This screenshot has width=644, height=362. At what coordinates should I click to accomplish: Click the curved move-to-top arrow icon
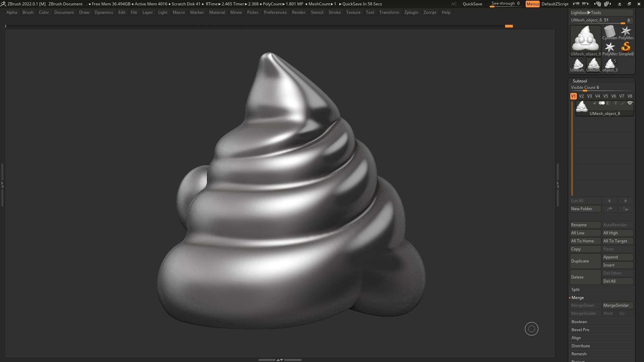(x=609, y=209)
